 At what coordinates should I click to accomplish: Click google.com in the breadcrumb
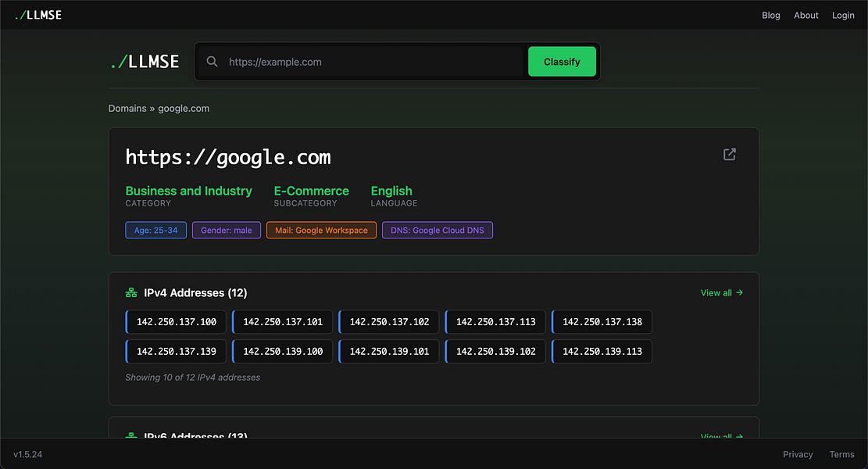coord(184,109)
